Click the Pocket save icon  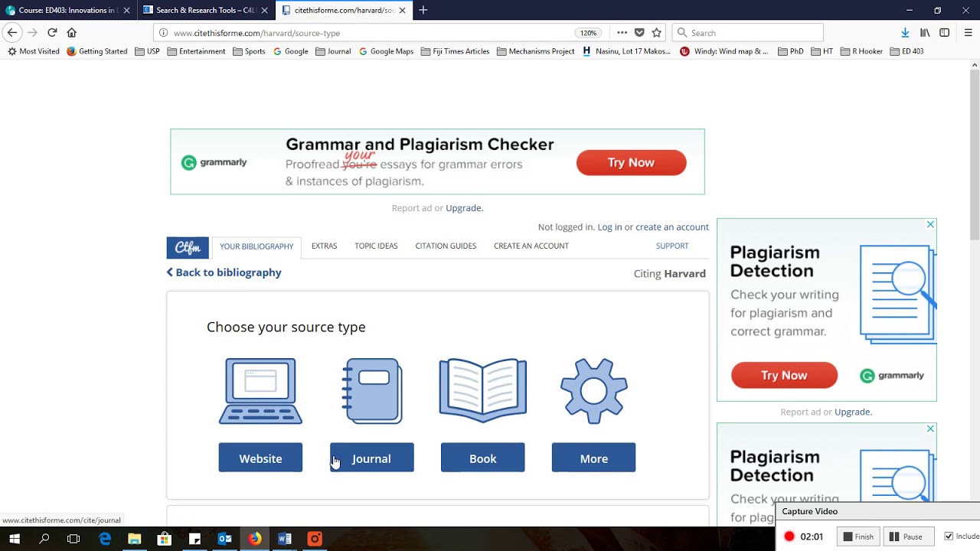[639, 33]
